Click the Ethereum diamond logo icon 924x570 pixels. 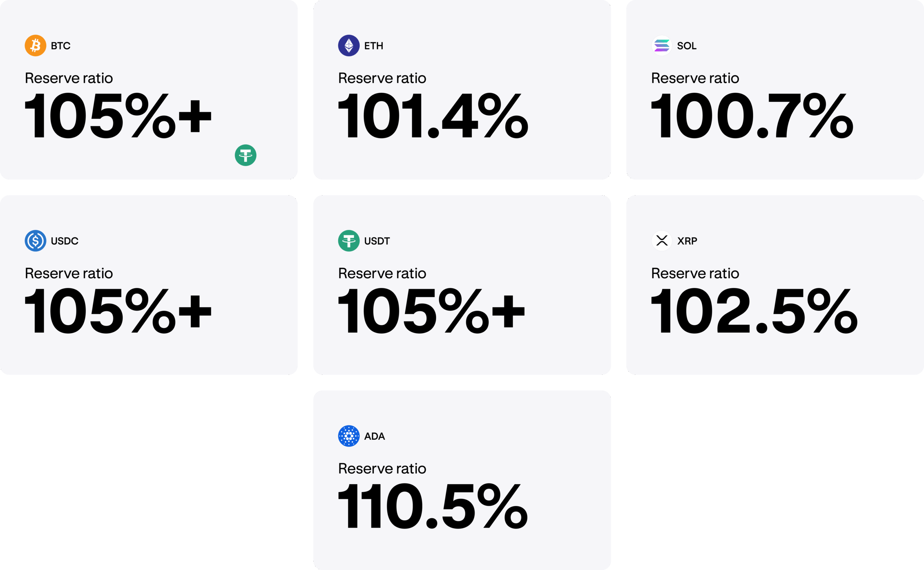pyautogui.click(x=348, y=45)
